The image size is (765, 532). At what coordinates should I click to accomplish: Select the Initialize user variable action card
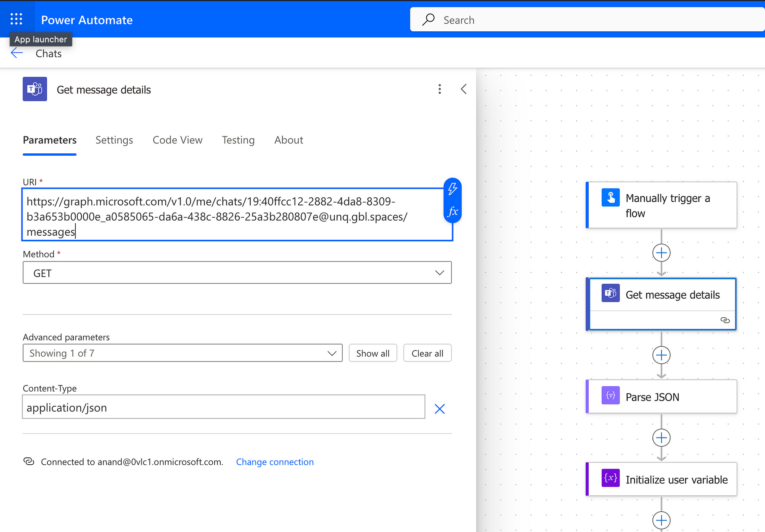click(x=662, y=480)
